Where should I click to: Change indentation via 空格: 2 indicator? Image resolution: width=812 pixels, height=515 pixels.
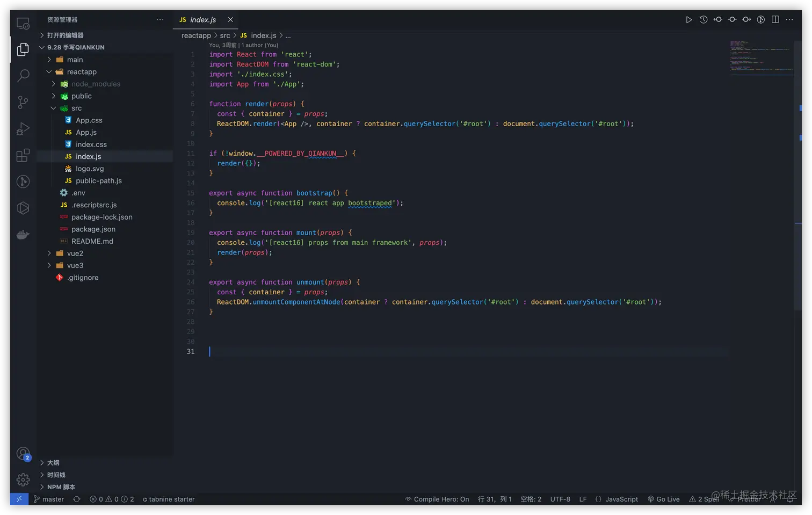(x=531, y=499)
